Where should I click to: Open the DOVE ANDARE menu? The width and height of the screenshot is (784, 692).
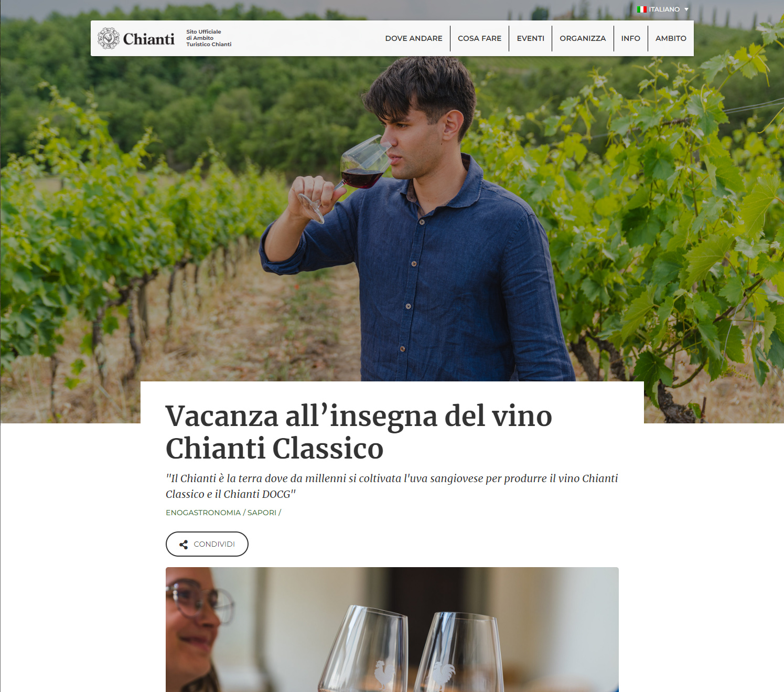coord(414,38)
